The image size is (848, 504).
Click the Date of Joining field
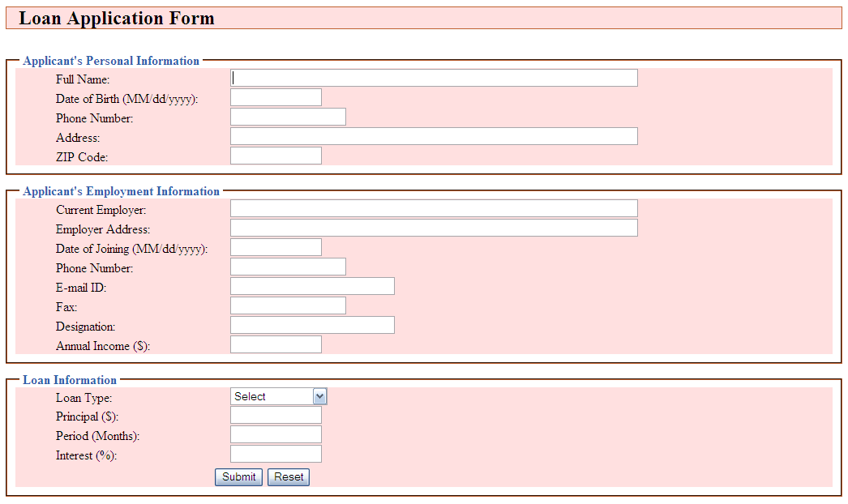276,247
